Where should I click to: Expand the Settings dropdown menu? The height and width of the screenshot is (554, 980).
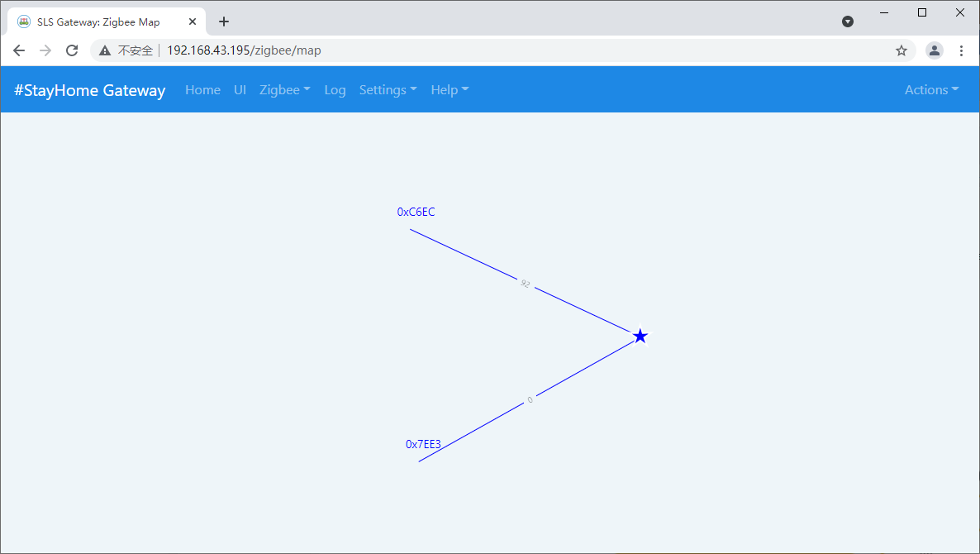click(388, 90)
